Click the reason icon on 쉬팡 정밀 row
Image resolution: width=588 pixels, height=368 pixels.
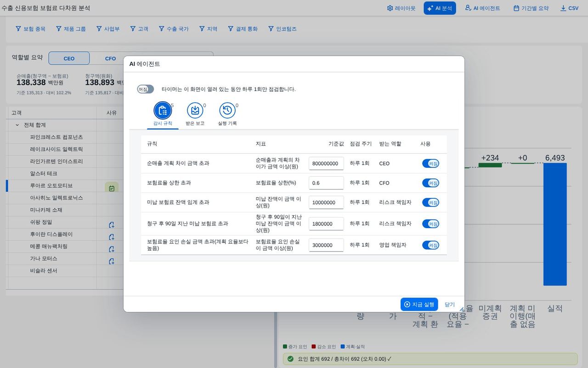[x=111, y=225]
